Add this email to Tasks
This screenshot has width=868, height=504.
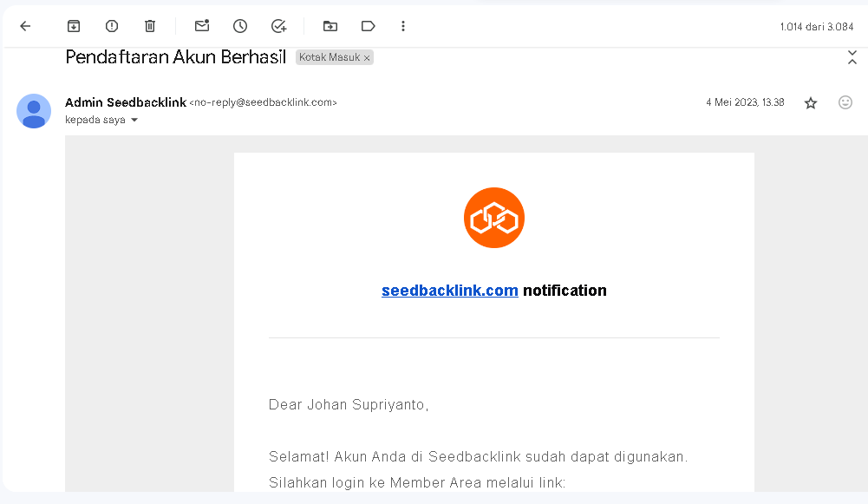tap(278, 26)
